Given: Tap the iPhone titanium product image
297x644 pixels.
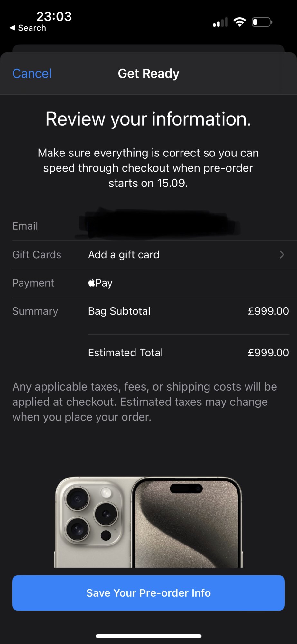Looking at the screenshot, I should (148, 522).
